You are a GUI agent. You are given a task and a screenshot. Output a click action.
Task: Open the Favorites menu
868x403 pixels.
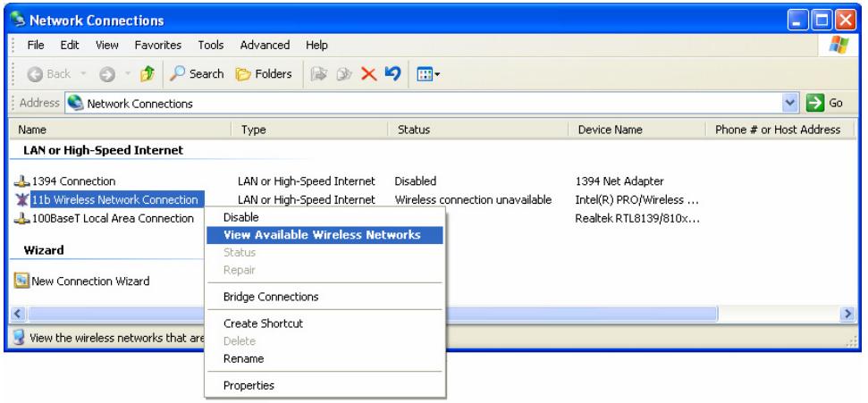coord(157,46)
